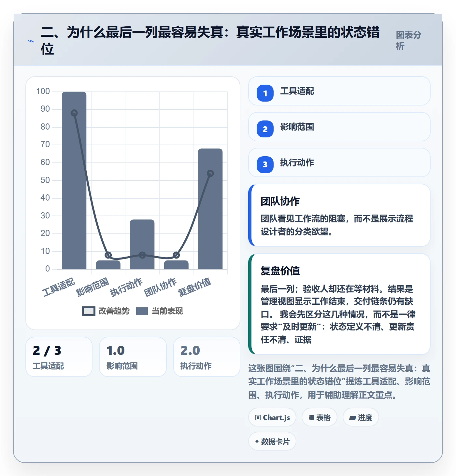Click the title 二、为什么最后一列最容易失真
The width and height of the screenshot is (456, 476).
[x=210, y=41]
